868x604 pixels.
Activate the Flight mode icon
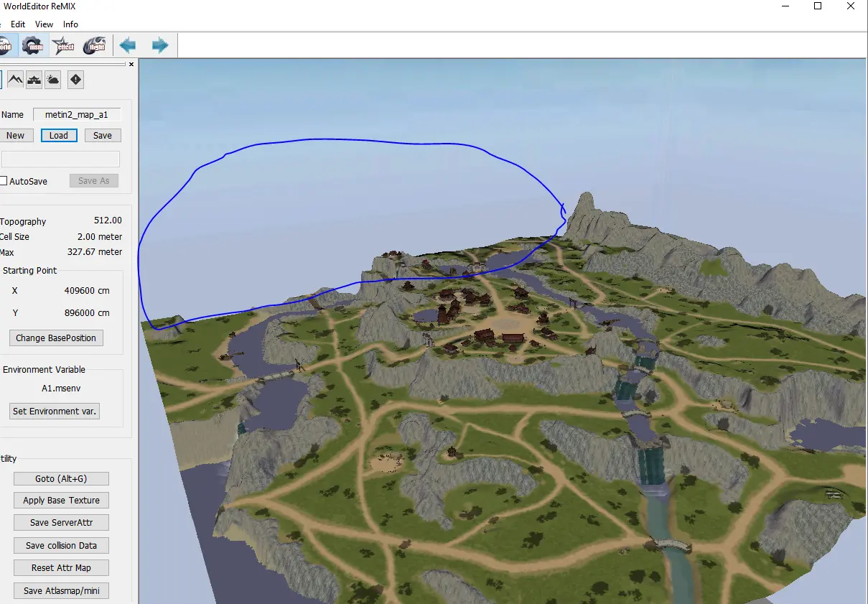[x=94, y=46]
